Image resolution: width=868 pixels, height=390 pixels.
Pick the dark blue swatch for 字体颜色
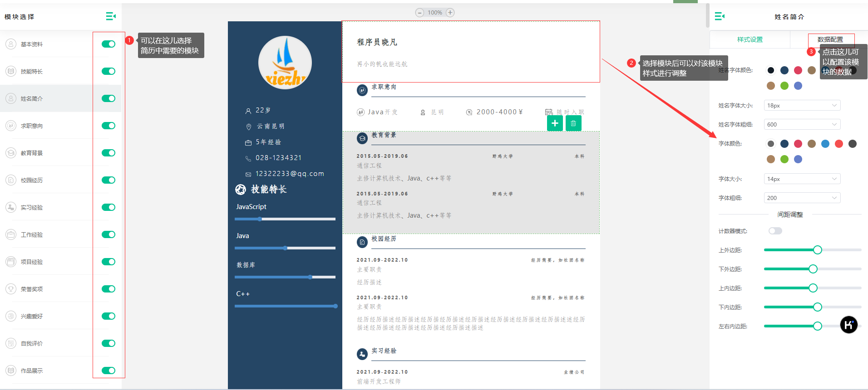pyautogui.click(x=784, y=144)
